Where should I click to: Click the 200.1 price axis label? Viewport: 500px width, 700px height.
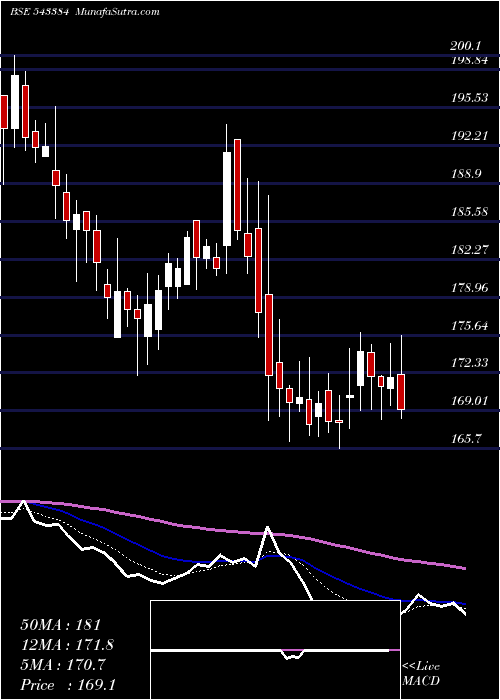(x=465, y=46)
